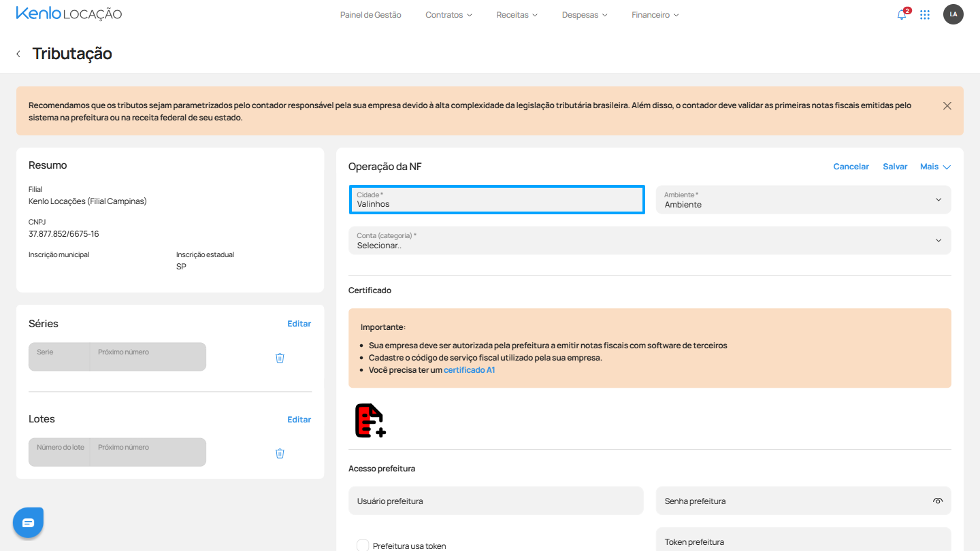The width and height of the screenshot is (980, 551).
Task: Select the CNPJ value 37.877.852/6675-16
Action: pyautogui.click(x=63, y=234)
